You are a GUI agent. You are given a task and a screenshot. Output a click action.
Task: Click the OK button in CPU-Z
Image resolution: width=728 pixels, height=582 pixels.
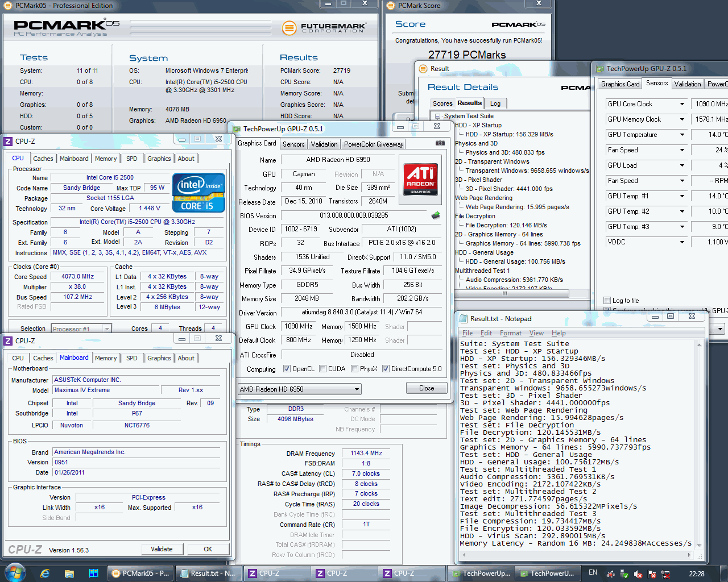click(208, 549)
